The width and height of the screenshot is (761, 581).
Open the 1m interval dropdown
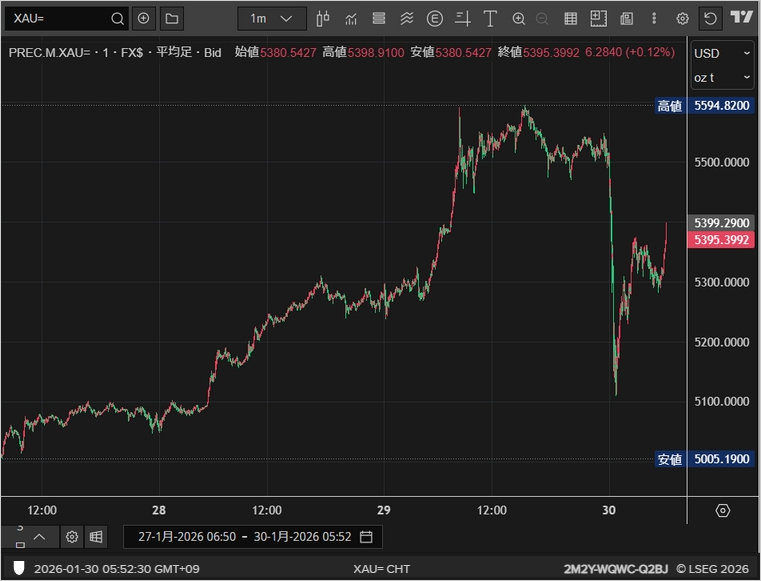(x=272, y=18)
